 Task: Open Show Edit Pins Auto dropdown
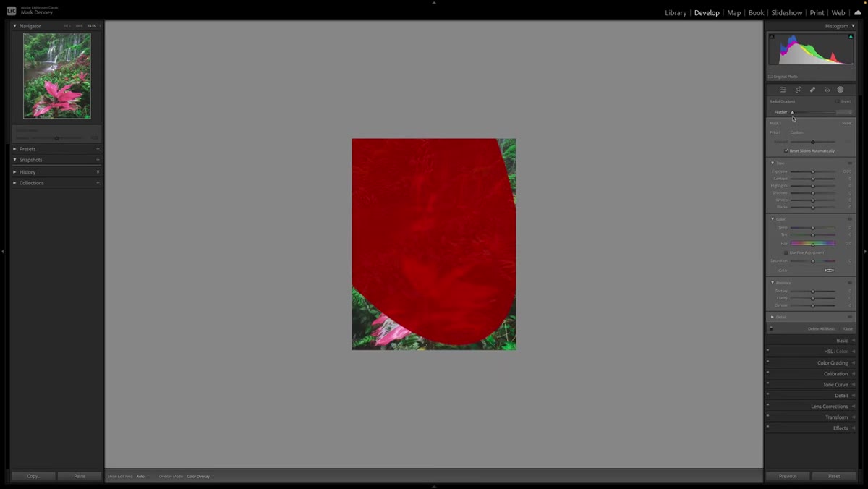coord(141,477)
